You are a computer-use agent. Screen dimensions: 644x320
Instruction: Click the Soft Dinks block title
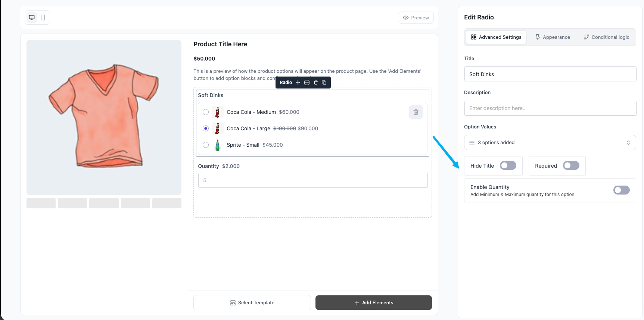pyautogui.click(x=211, y=95)
